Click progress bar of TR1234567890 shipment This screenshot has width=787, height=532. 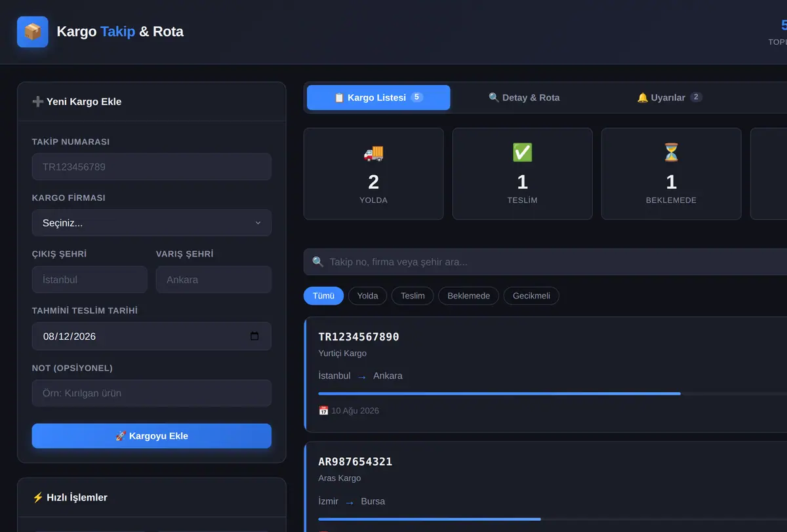(552, 394)
